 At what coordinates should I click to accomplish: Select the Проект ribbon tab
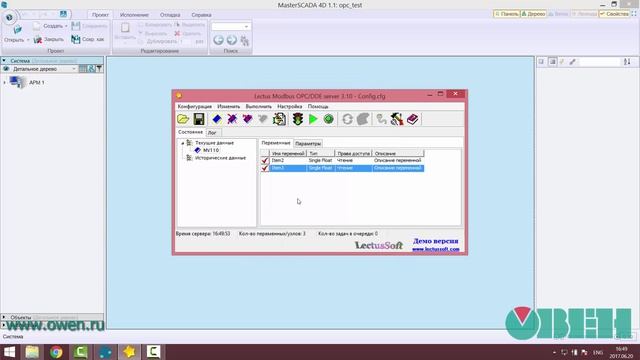100,15
